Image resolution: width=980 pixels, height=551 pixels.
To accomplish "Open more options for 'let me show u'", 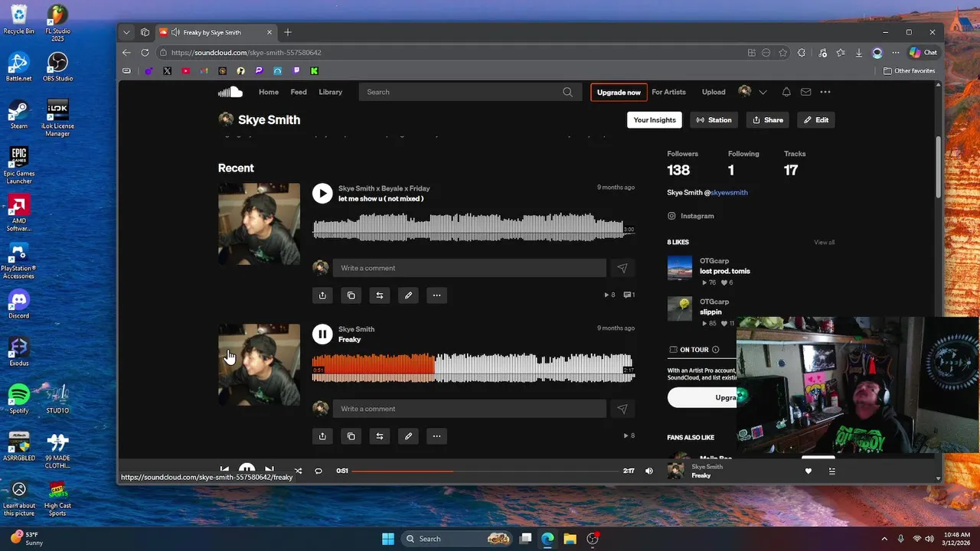I will pos(436,295).
